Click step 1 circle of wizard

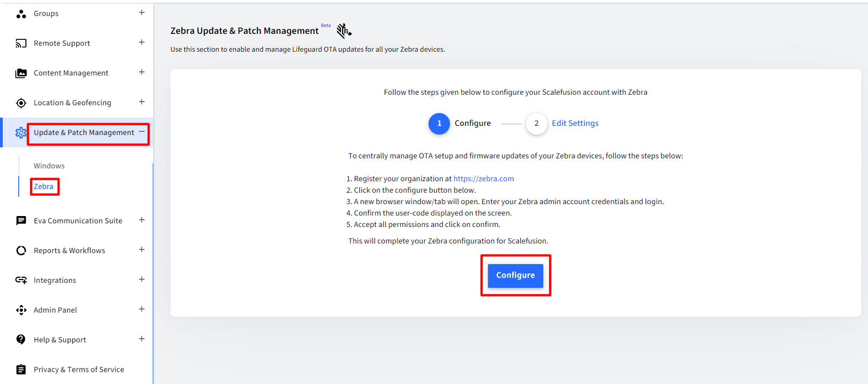(439, 124)
